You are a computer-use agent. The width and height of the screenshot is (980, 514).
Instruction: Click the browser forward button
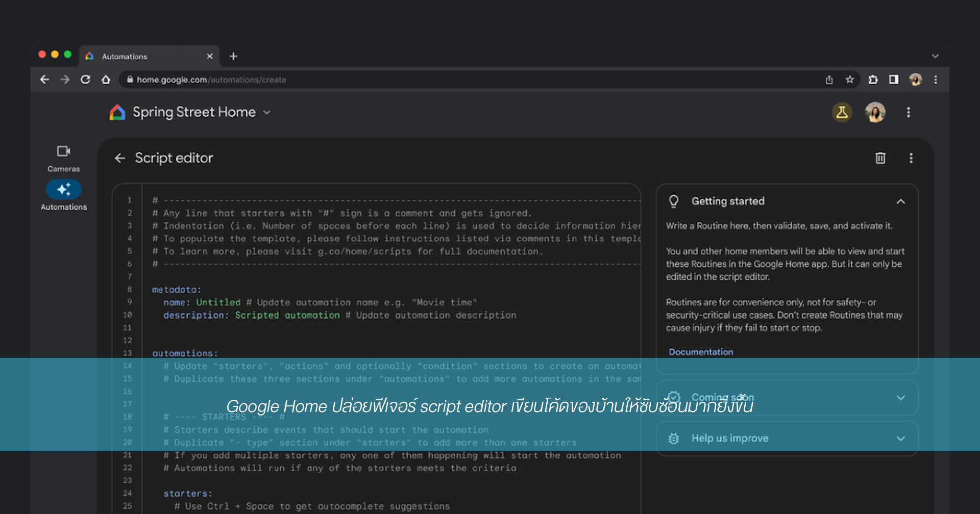pos(65,80)
